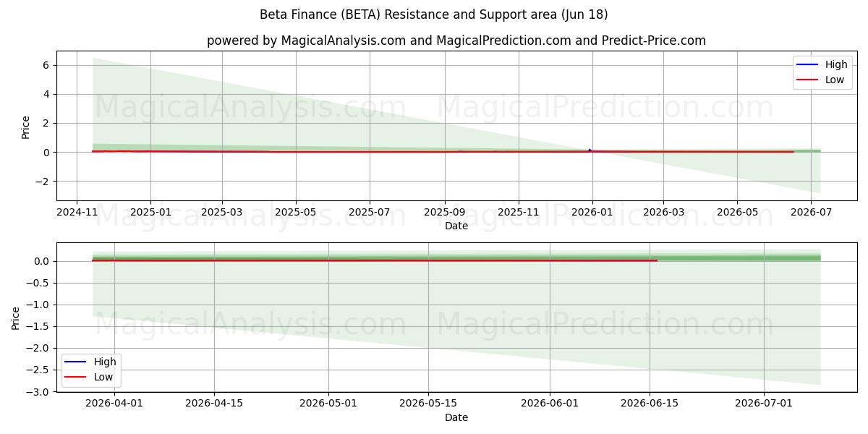
Task: Click the '2026-05-01' x-axis label
Action: (x=328, y=404)
